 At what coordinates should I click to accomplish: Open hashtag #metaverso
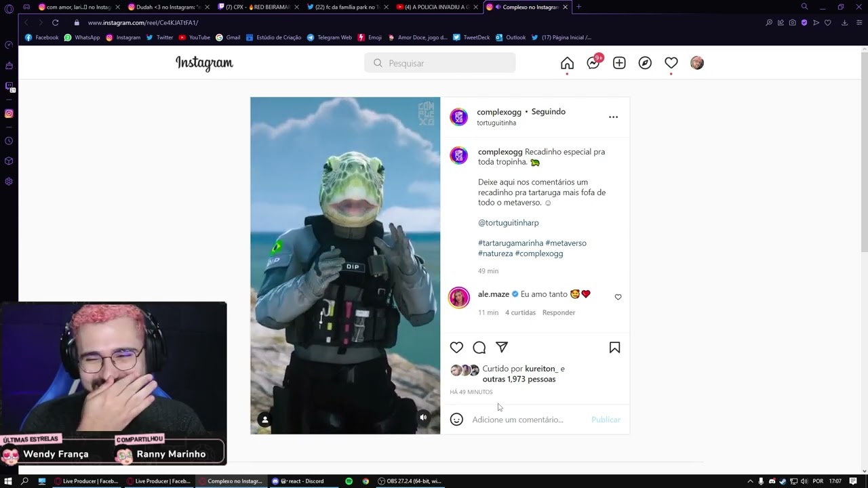566,243
